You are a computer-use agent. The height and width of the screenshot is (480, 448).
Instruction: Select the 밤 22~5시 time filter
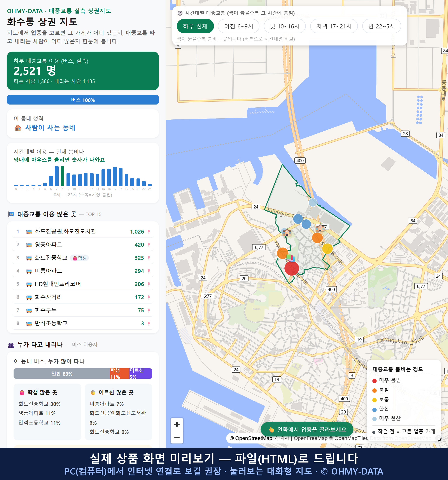tap(381, 26)
